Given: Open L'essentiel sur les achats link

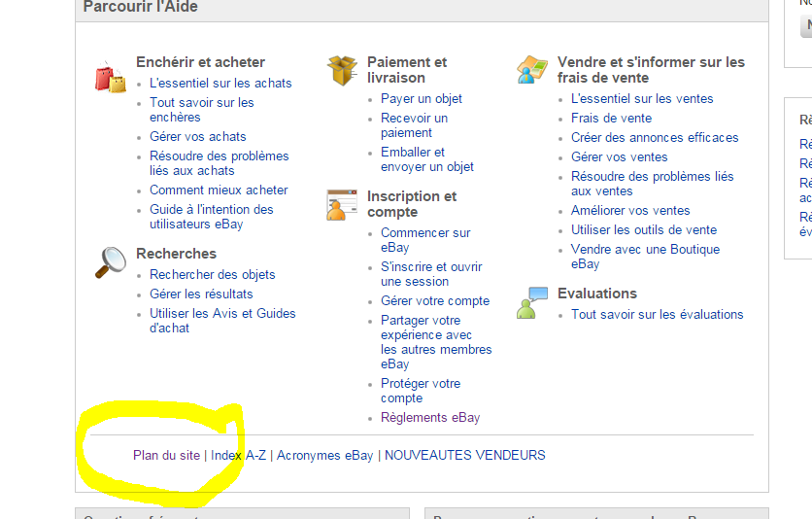Looking at the screenshot, I should [220, 84].
